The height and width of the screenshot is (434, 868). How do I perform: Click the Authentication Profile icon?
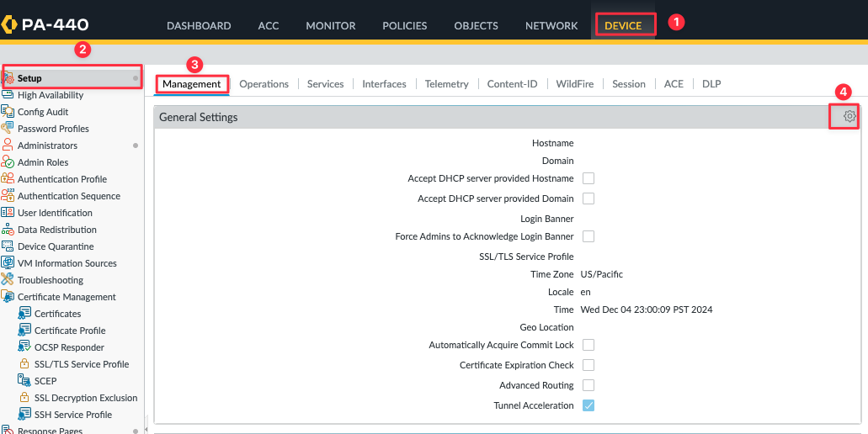(x=8, y=179)
